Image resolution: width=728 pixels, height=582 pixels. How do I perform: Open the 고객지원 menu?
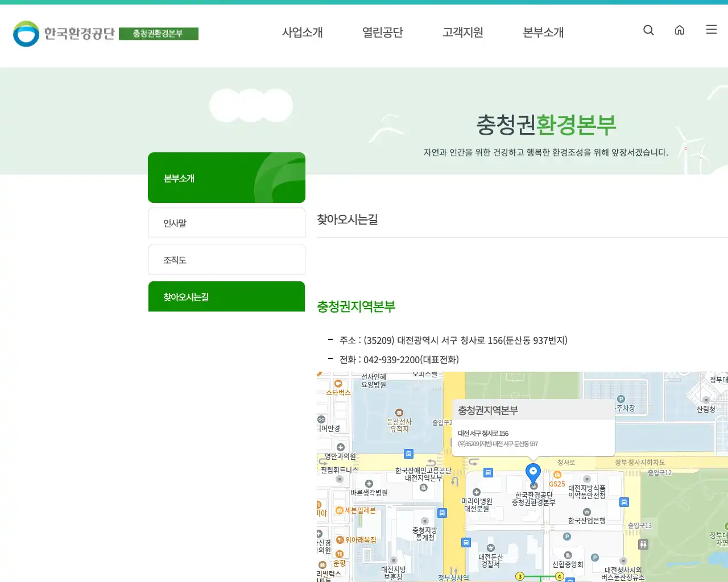click(462, 32)
